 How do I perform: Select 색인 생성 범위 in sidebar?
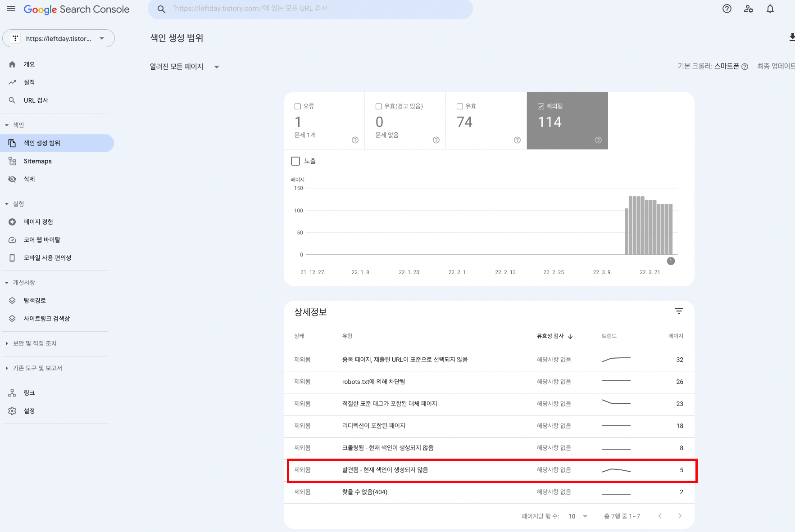[x=57, y=143]
